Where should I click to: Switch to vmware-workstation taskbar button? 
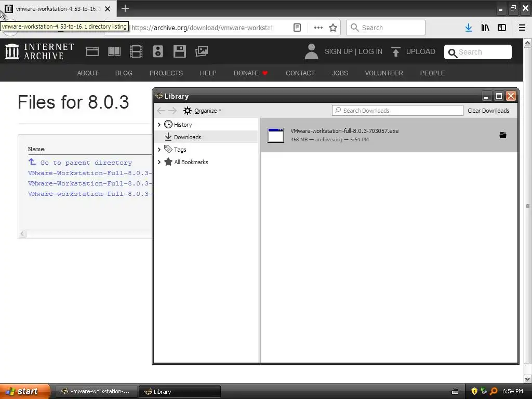point(96,392)
